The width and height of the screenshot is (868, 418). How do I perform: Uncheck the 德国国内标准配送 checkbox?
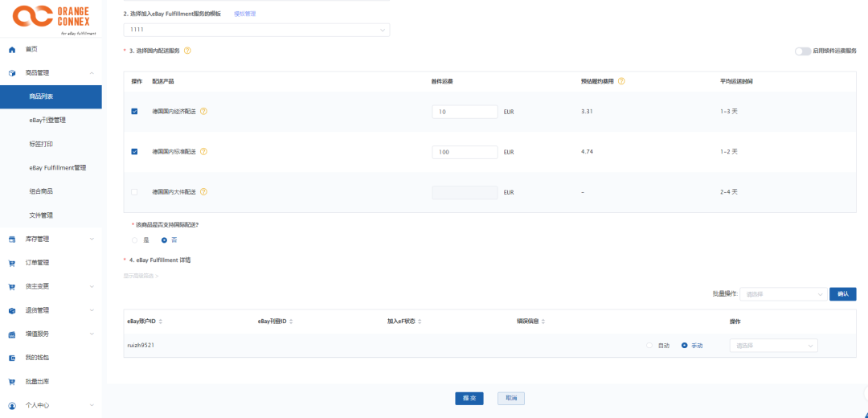(134, 152)
